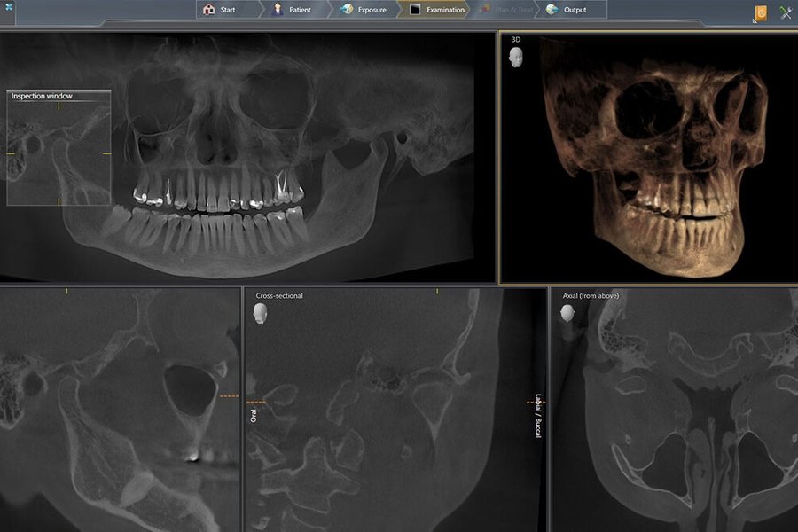Click the Labial / Buccal side marker
Viewport: 798px width, 532px height.
coord(538,415)
